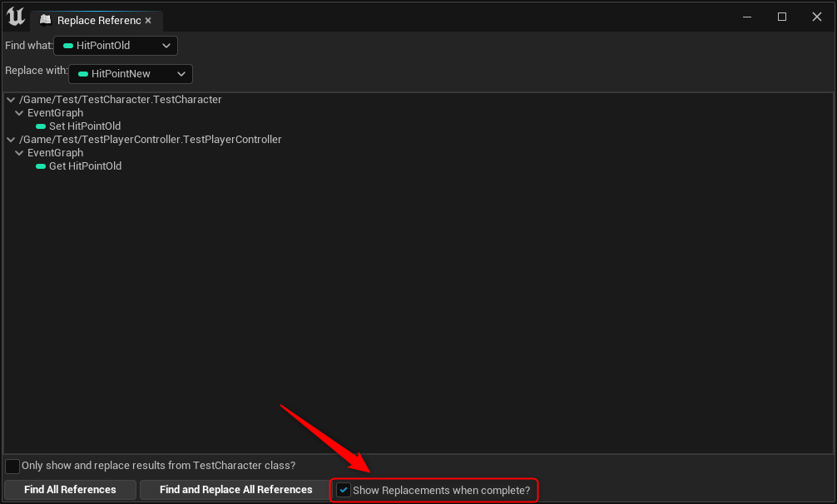The image size is (837, 504).
Task: Select the /Game/Test/TestCharacter.TestCharacter row
Action: tap(418, 100)
